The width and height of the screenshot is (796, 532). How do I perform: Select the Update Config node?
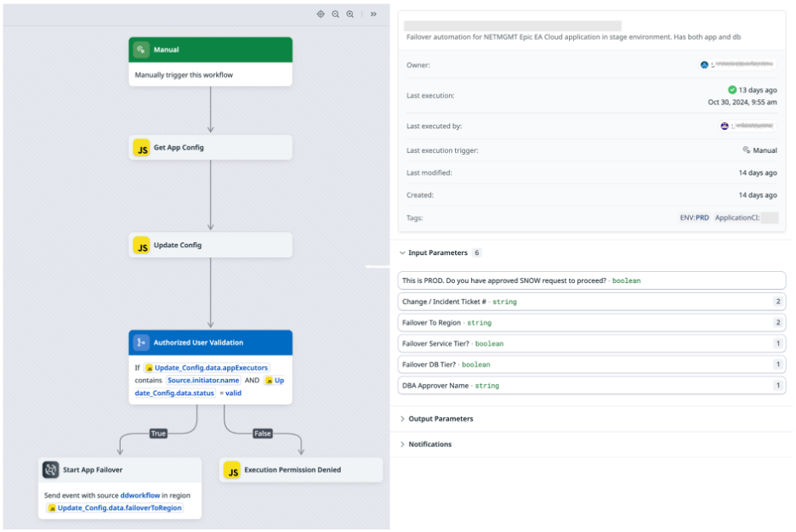coord(211,245)
